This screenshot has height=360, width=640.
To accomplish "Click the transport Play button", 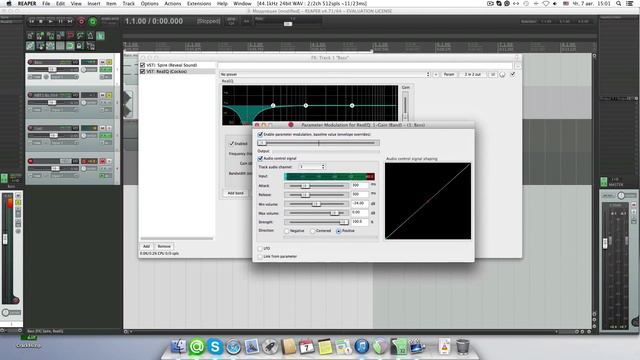I will tap(51, 21).
